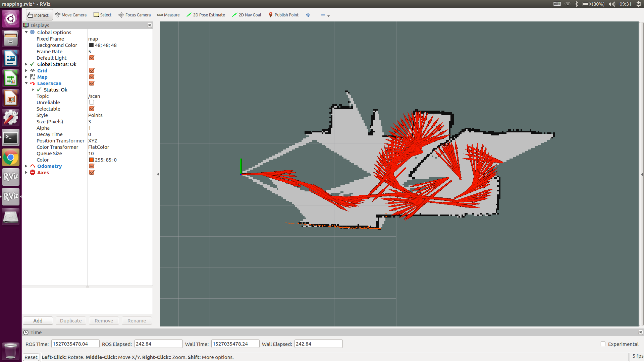Toggle the Selectable checkbox
Screen dimensions: 644x362
tap(92, 109)
